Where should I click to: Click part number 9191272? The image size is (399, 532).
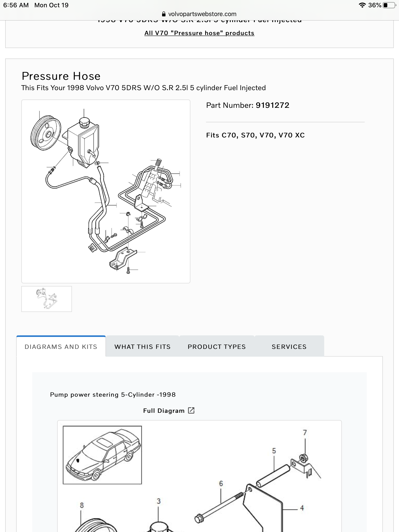pyautogui.click(x=272, y=105)
